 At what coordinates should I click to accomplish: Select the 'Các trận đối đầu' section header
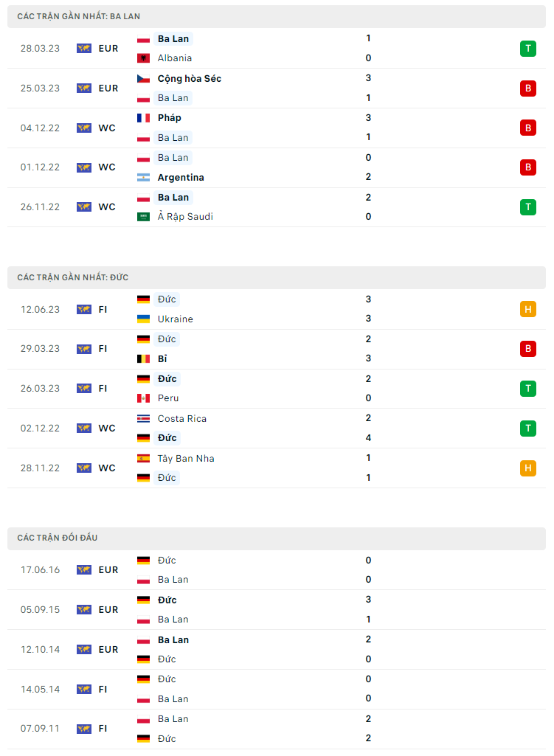coord(58,538)
